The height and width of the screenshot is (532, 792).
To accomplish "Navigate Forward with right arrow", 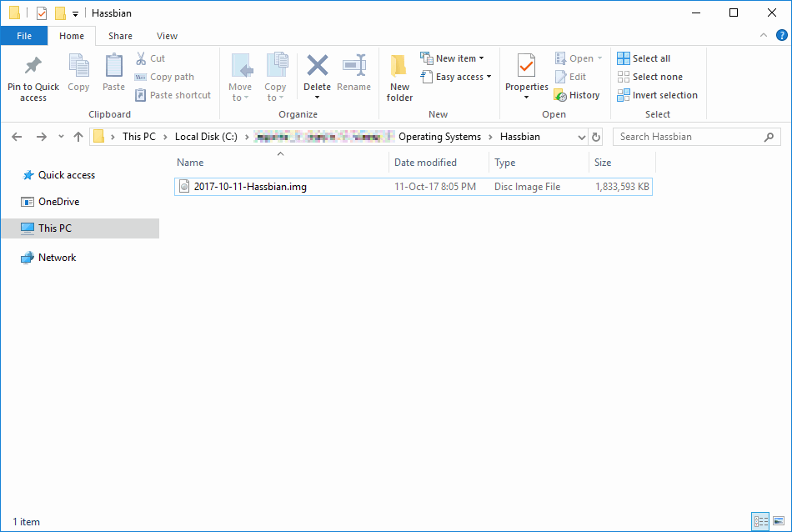I will click(42, 137).
